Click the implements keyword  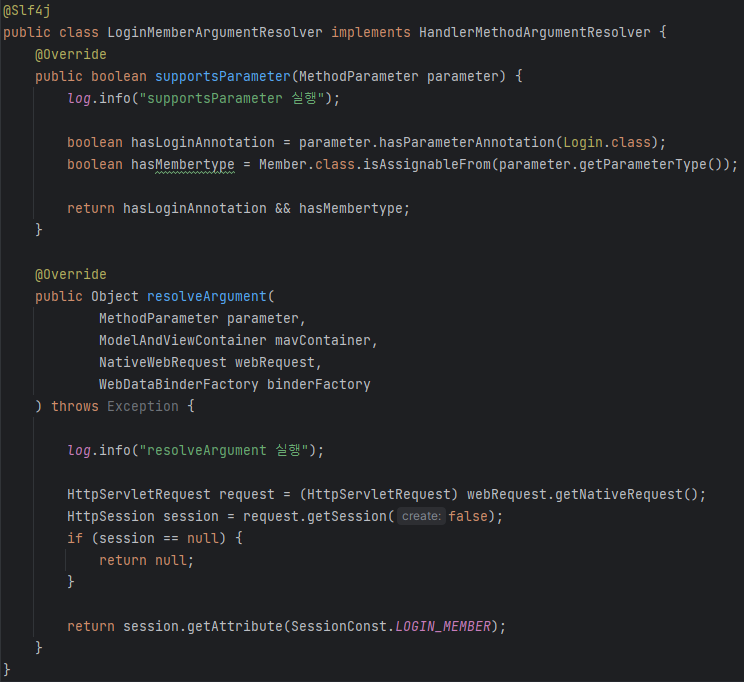[x=371, y=32]
